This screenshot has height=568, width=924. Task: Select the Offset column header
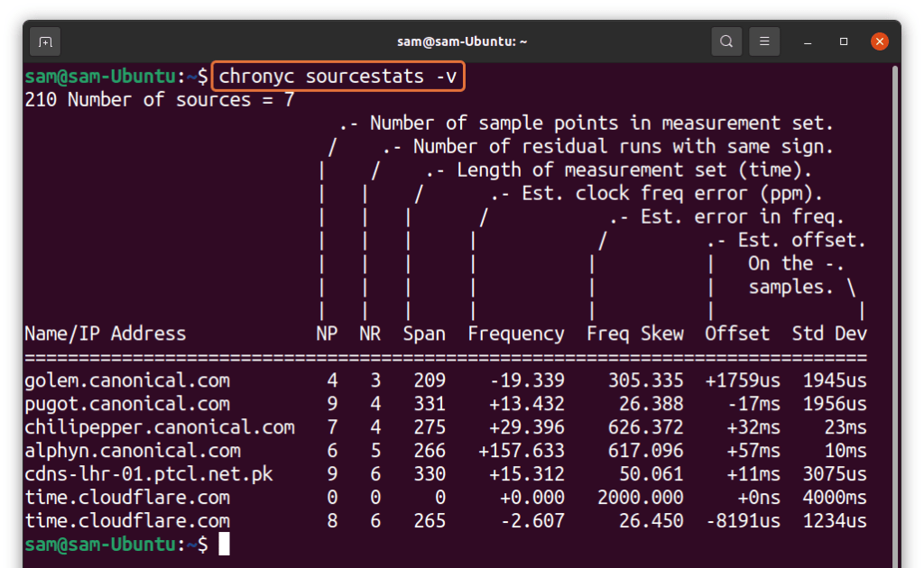click(x=736, y=333)
